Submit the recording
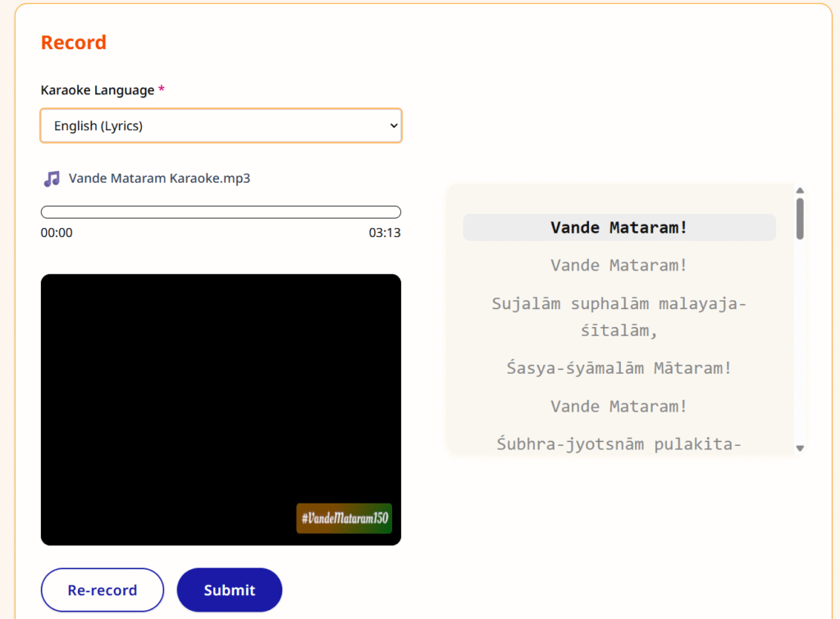Viewport: 840px width, 619px height. pyautogui.click(x=229, y=589)
